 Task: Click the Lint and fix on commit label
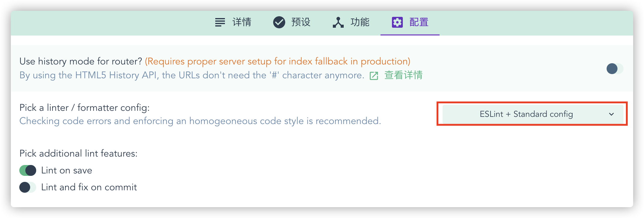(x=89, y=187)
